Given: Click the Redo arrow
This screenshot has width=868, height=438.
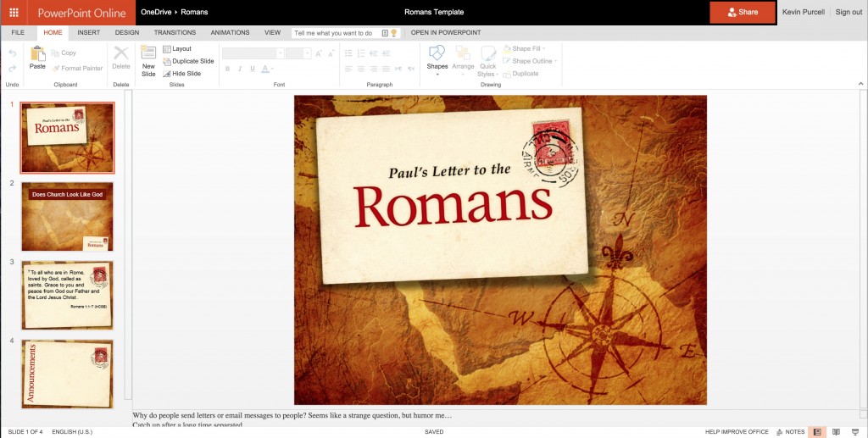Looking at the screenshot, I should tap(12, 68).
